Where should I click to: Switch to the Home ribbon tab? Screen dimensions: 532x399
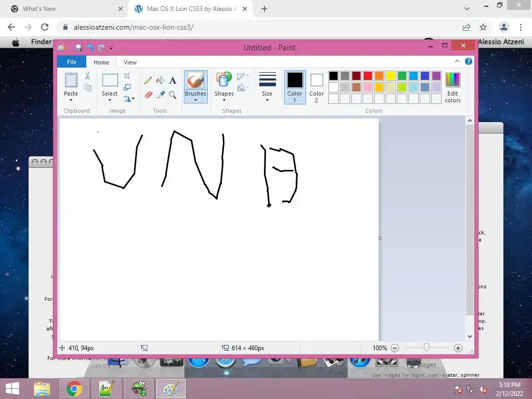pyautogui.click(x=101, y=62)
